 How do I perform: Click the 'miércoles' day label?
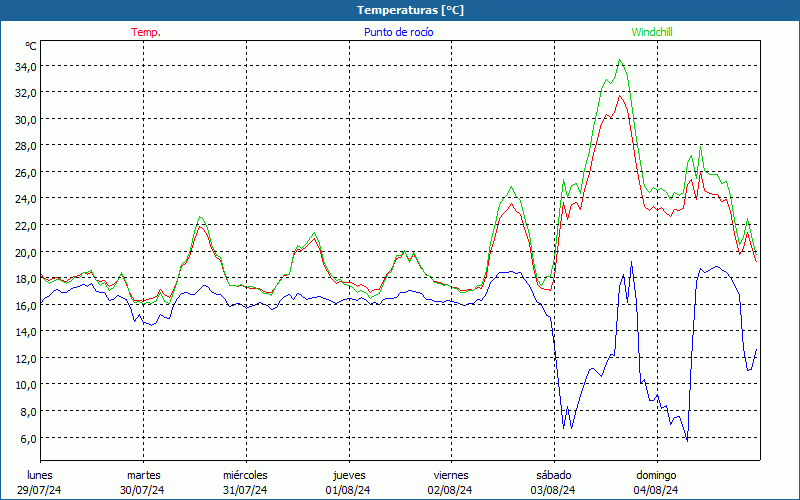[x=245, y=475]
